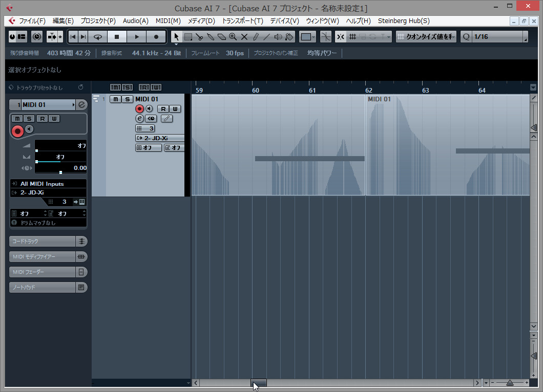
Task: Open the Steinberg Hub(S) menu
Action: [404, 21]
